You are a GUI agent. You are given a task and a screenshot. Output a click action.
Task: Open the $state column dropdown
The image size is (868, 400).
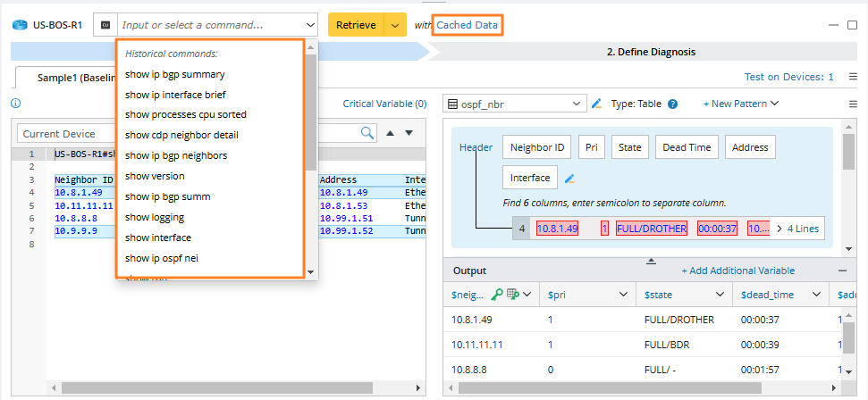click(x=721, y=294)
